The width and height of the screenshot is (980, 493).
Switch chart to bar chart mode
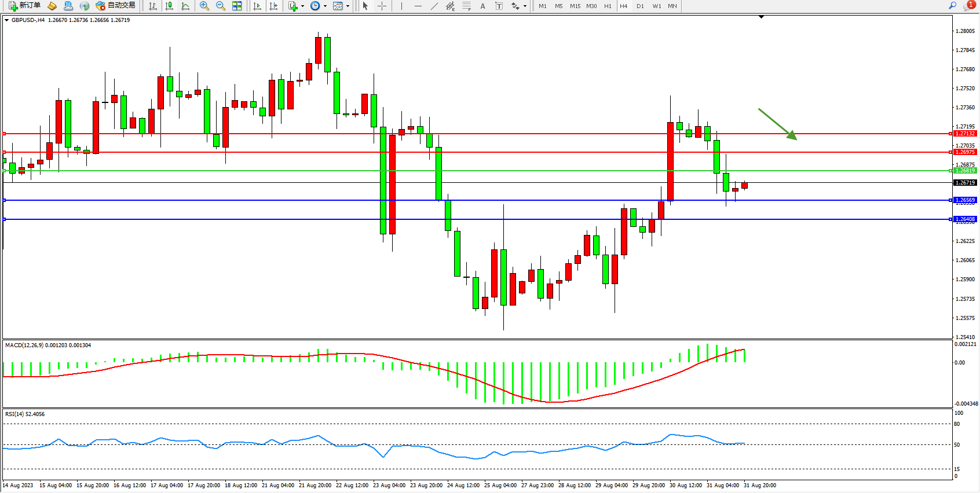153,6
